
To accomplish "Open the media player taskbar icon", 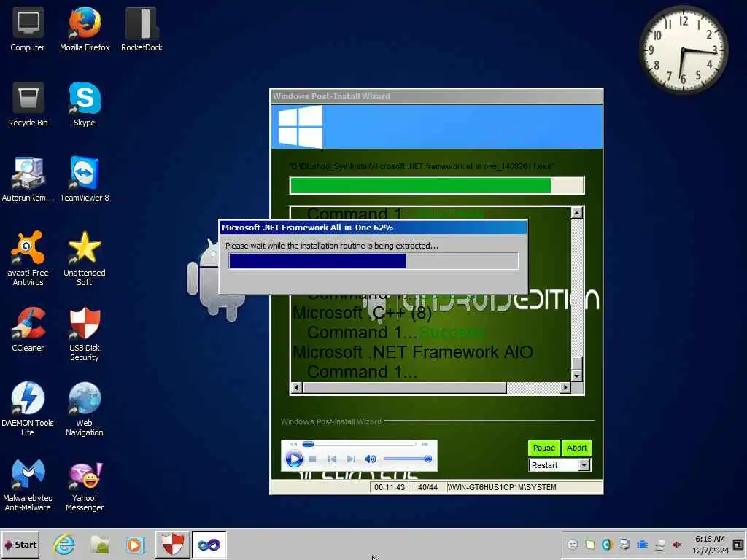I will [135, 544].
